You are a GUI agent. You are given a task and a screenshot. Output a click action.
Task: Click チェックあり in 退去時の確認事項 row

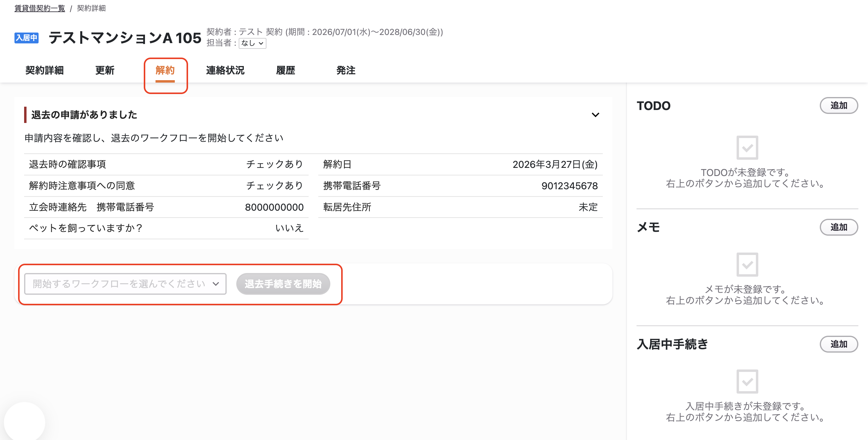[275, 165]
